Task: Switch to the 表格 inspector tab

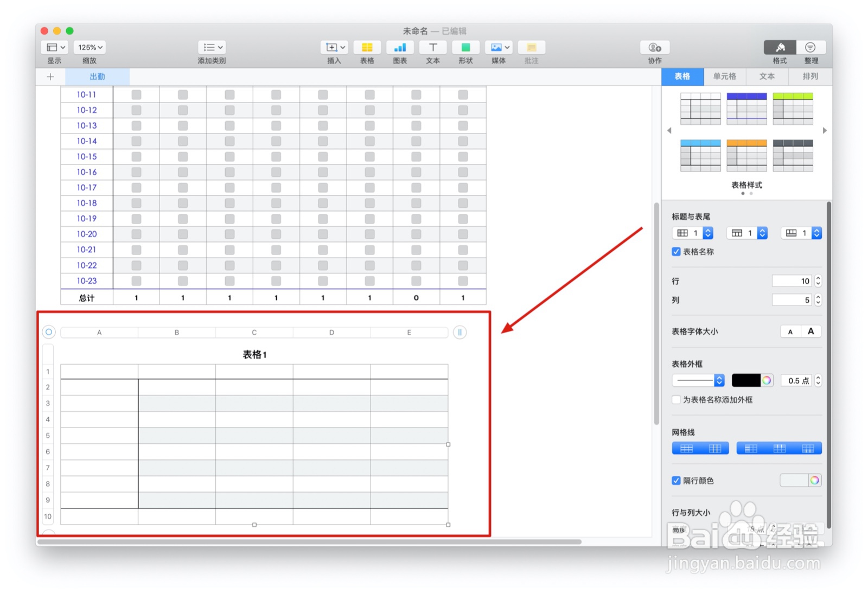Action: click(x=682, y=76)
